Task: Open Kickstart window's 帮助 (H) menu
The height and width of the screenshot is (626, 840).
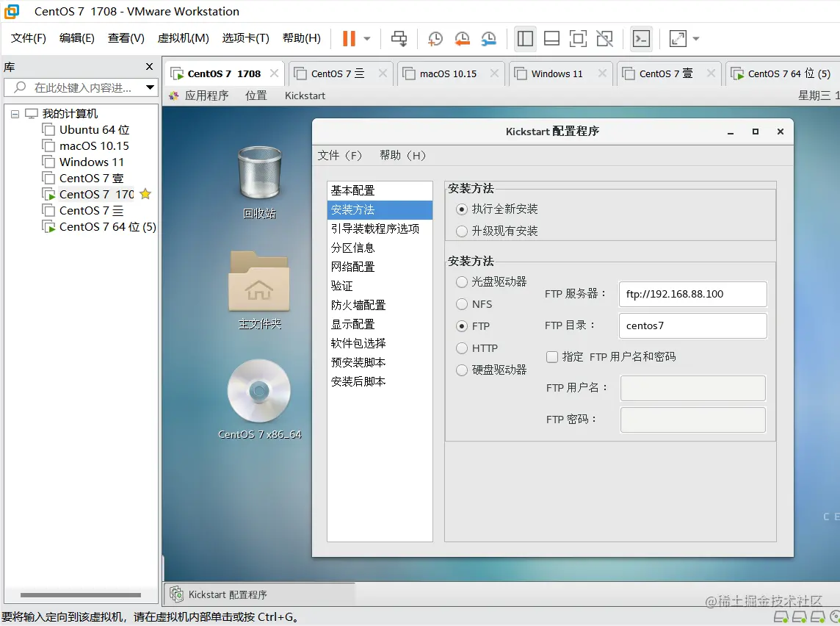Action: point(403,156)
